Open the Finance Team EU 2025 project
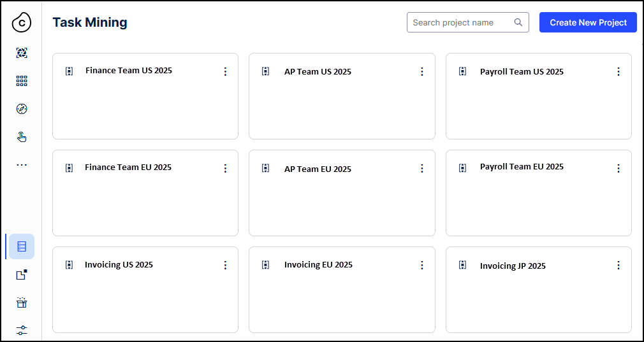Image resolution: width=644 pixels, height=342 pixels. (x=128, y=167)
